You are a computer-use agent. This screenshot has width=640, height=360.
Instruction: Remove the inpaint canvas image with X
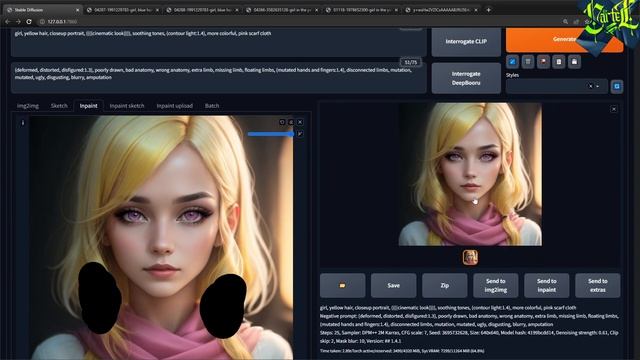[x=300, y=122]
